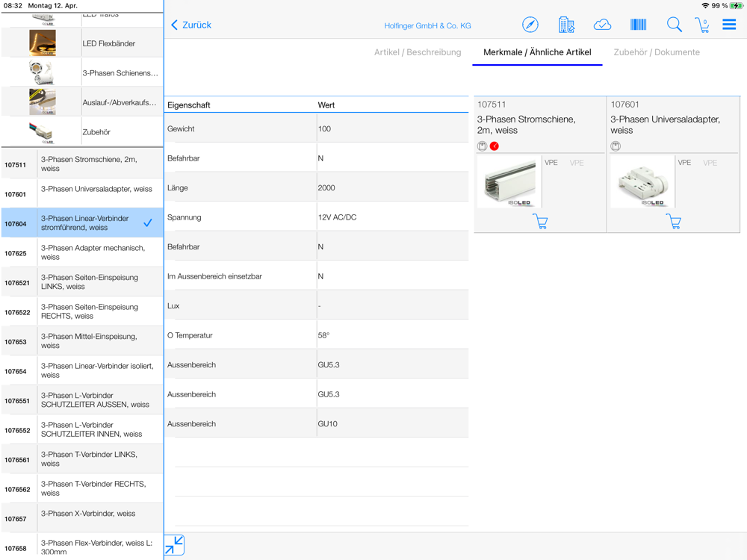This screenshot has height=560, width=747.
Task: Add article 107601 to cart
Action: tap(674, 222)
